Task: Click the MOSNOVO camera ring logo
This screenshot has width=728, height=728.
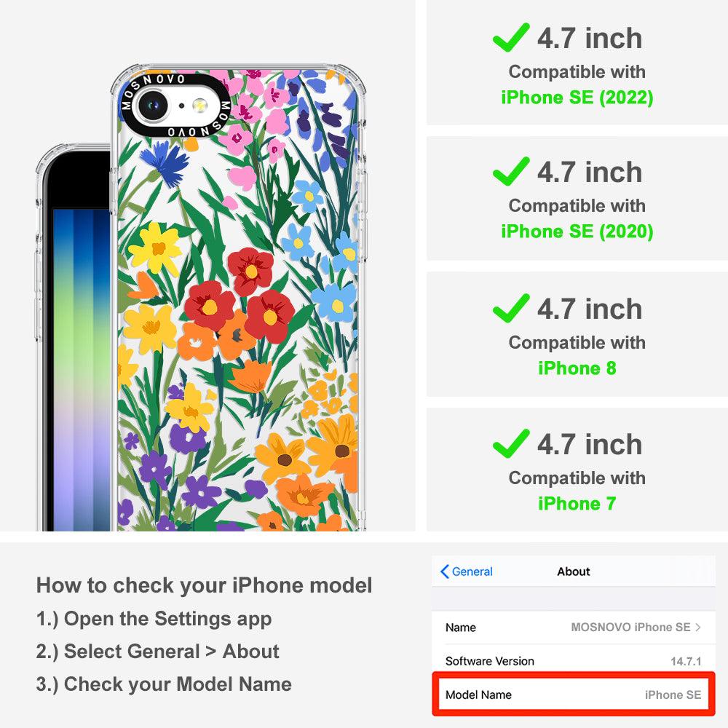Action: point(175,106)
